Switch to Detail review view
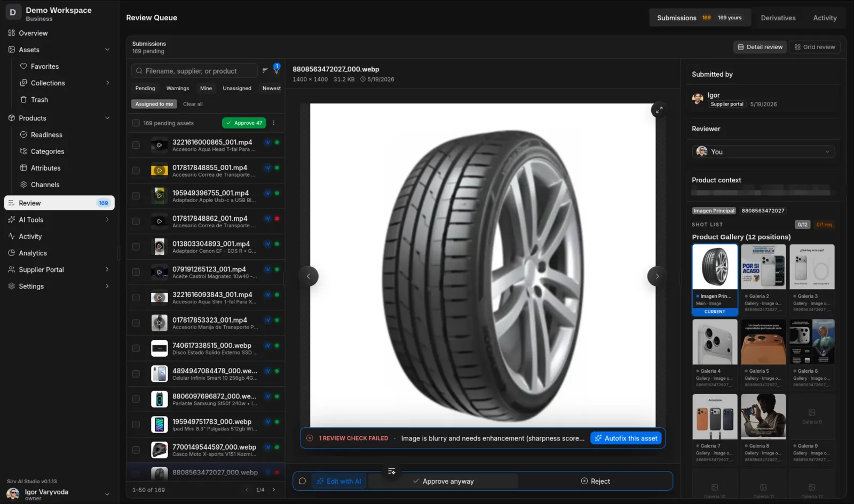 760,47
